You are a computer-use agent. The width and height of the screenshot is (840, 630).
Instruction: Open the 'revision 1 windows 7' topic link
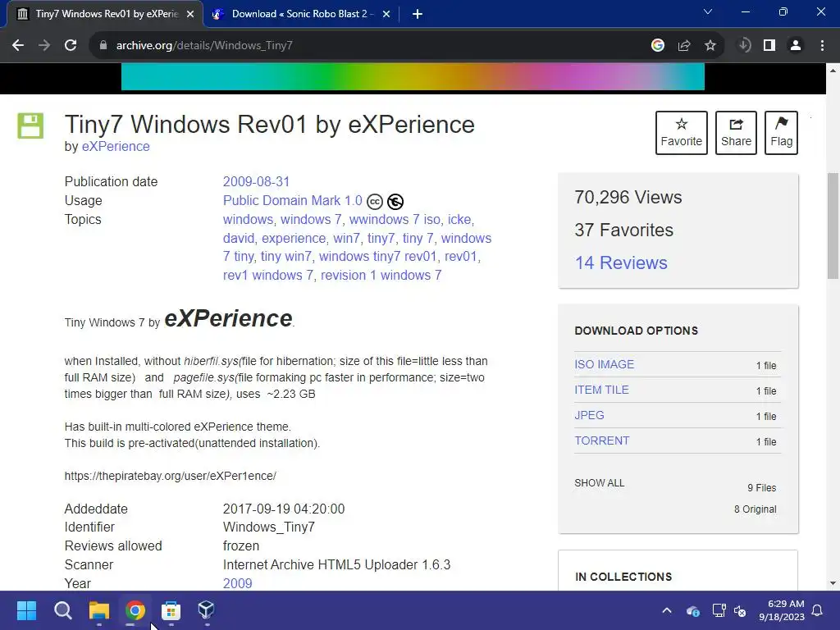(381, 275)
